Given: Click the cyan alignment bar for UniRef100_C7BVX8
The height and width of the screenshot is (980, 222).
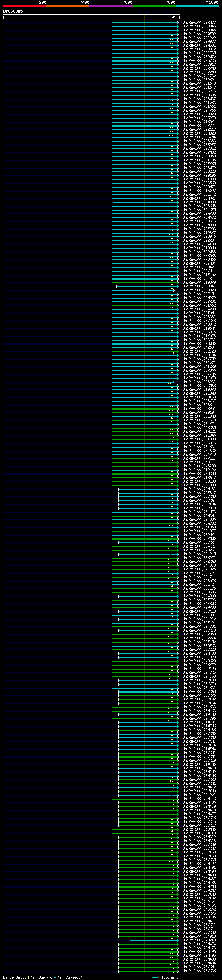Looking at the screenshot, I should (154, 940).
